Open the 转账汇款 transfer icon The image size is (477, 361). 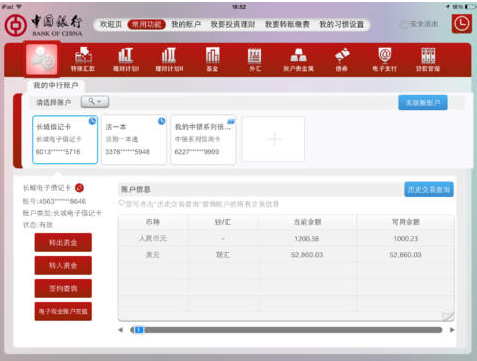pyautogui.click(x=83, y=60)
